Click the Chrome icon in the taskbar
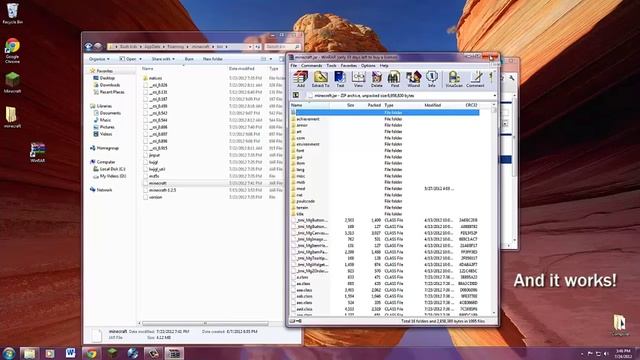 coord(91,353)
